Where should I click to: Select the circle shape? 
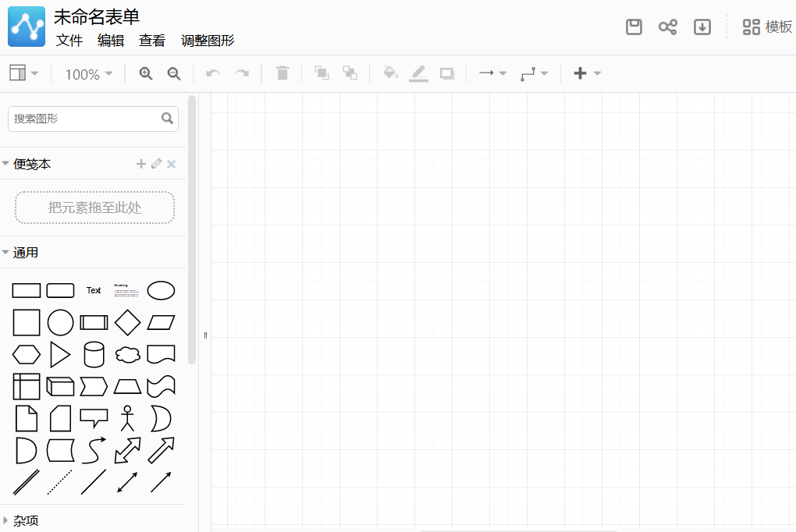click(60, 322)
